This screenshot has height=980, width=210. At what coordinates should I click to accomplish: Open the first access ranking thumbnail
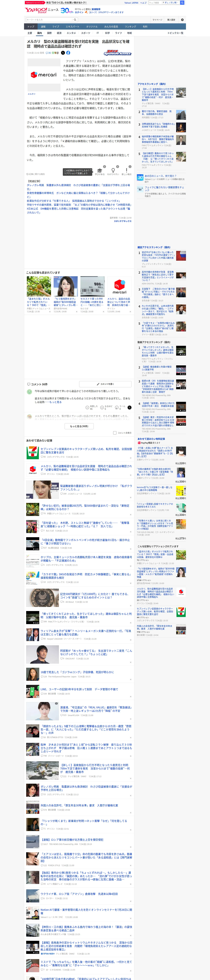181,93
